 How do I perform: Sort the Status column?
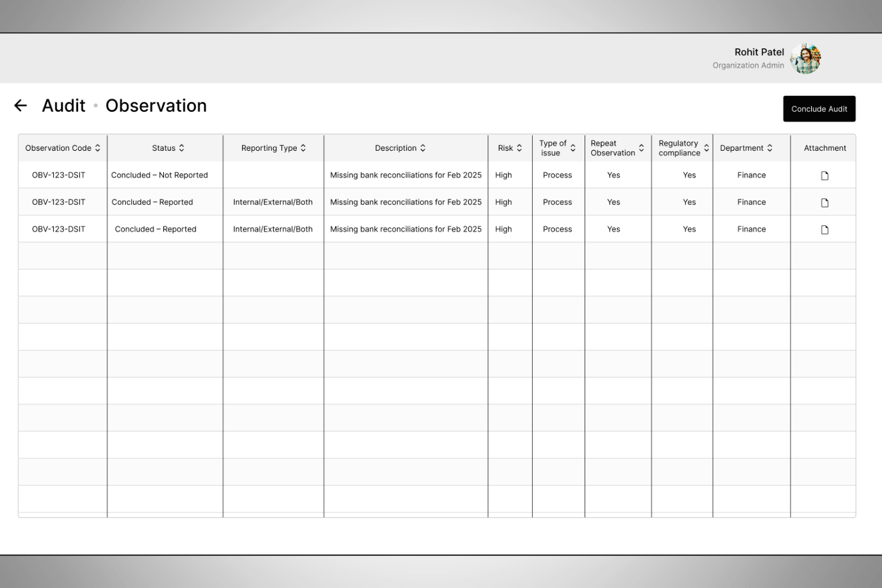182,148
